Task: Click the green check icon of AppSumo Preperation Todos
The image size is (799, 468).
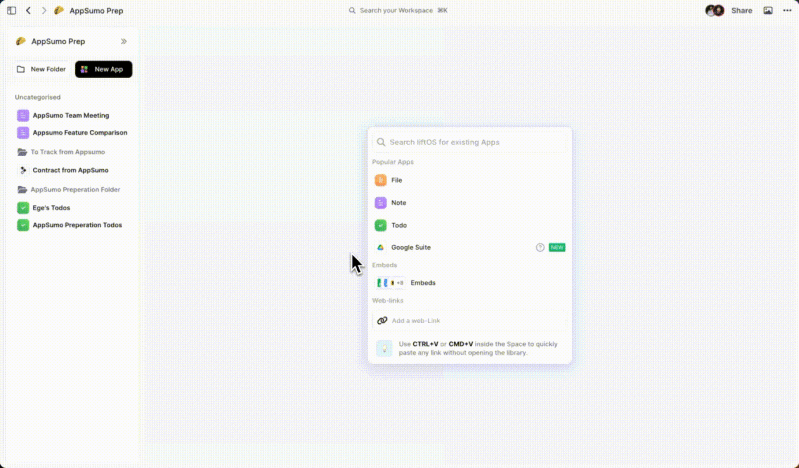Action: 23,225
